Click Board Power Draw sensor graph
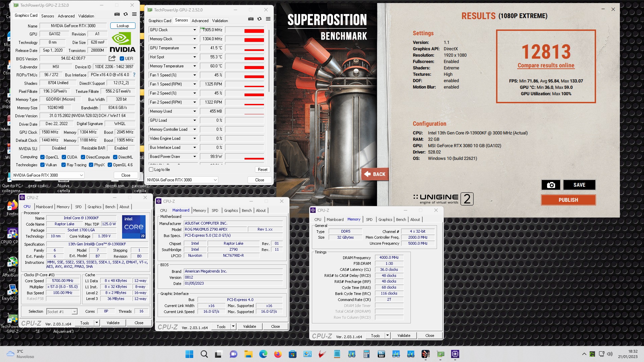Image resolution: width=644 pixels, height=362 pixels. click(245, 157)
